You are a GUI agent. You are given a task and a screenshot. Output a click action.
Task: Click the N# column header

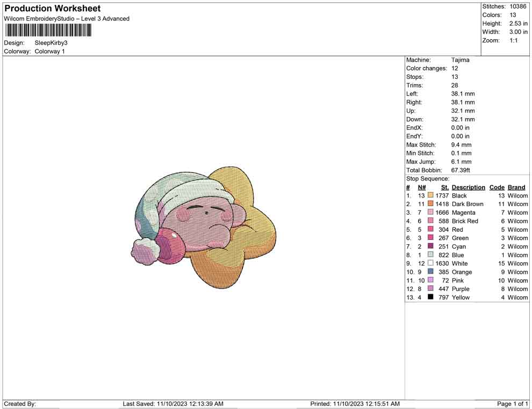click(422, 187)
